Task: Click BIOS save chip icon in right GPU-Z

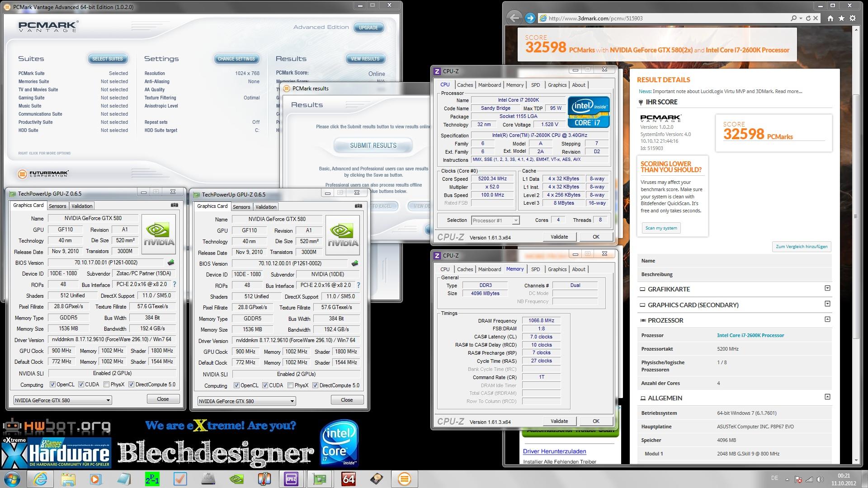Action: coord(355,263)
